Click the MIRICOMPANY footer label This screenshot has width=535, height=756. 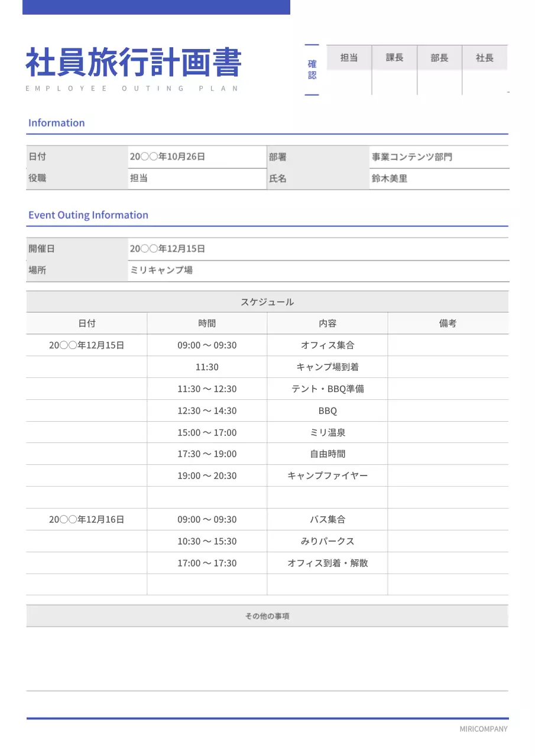point(483,728)
